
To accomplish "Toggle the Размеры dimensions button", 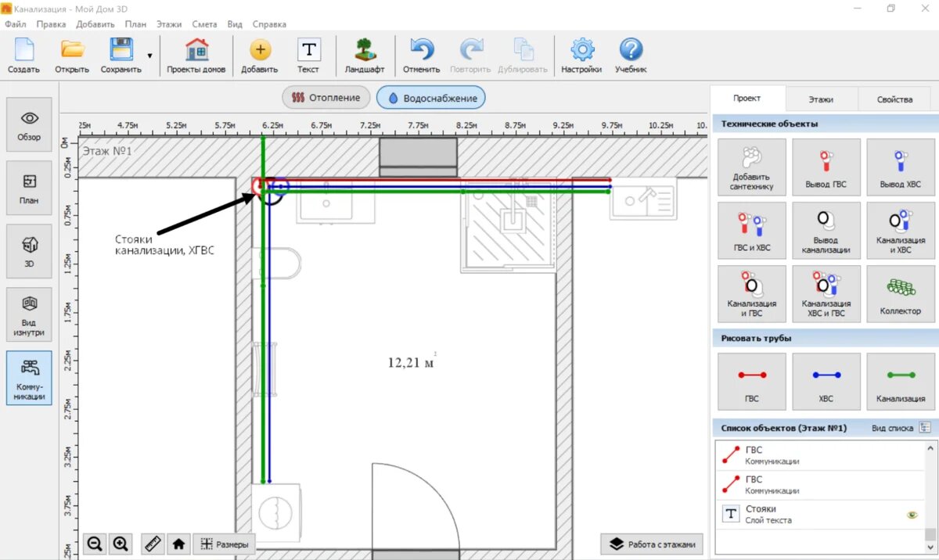I will pos(225,544).
